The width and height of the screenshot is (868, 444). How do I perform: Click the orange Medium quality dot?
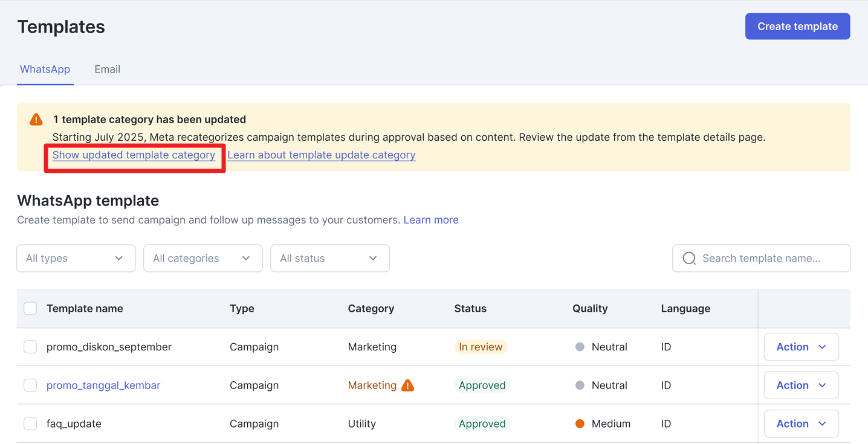coord(580,424)
